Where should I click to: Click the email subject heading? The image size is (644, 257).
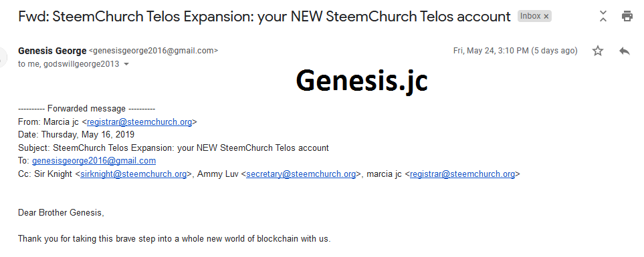[264, 17]
